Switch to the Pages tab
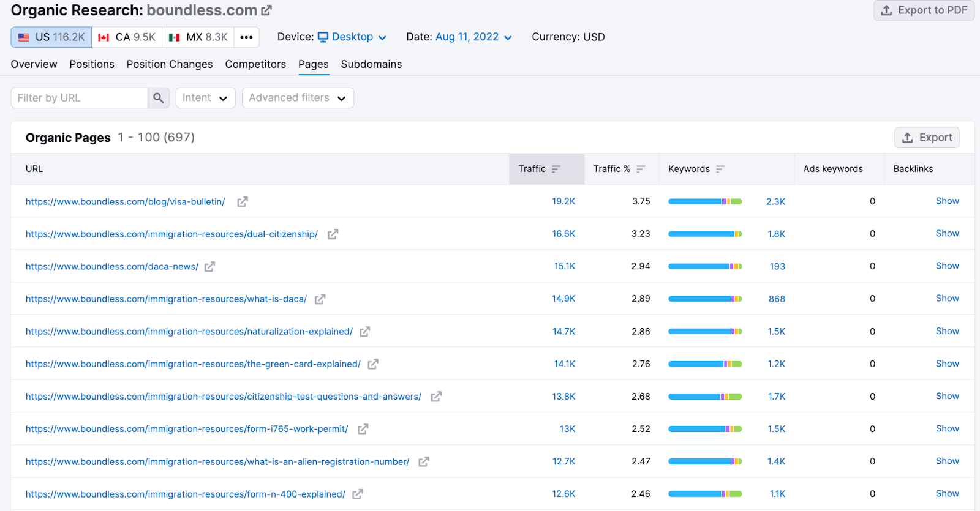The width and height of the screenshot is (980, 511). (x=314, y=64)
